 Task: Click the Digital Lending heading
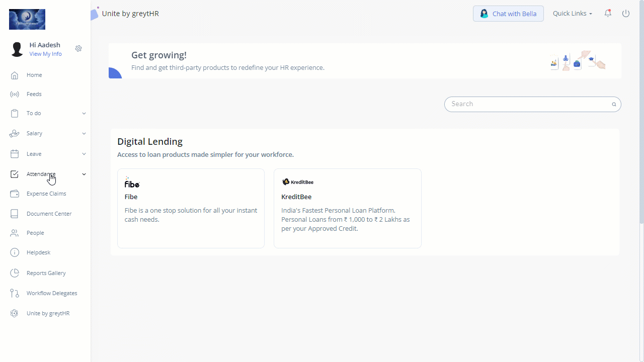coord(150,141)
